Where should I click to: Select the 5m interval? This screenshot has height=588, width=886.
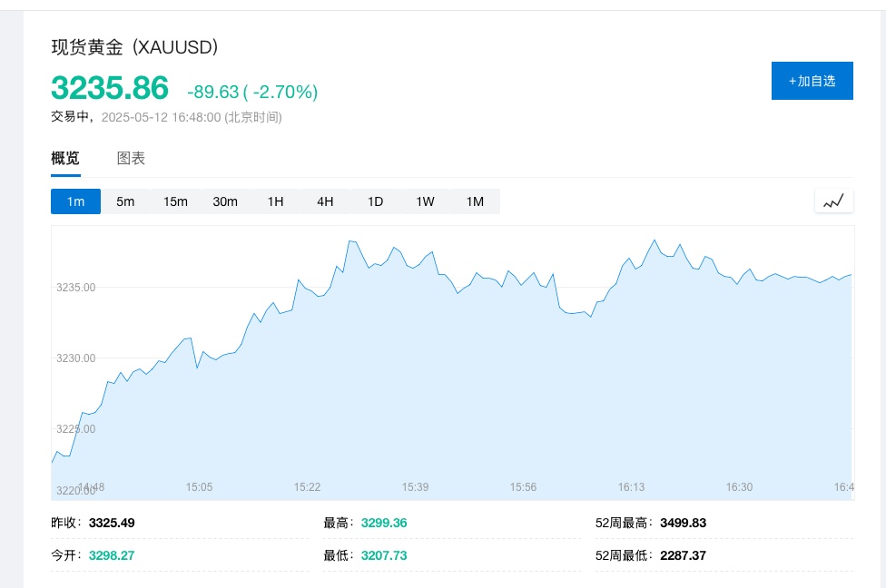[x=125, y=201]
